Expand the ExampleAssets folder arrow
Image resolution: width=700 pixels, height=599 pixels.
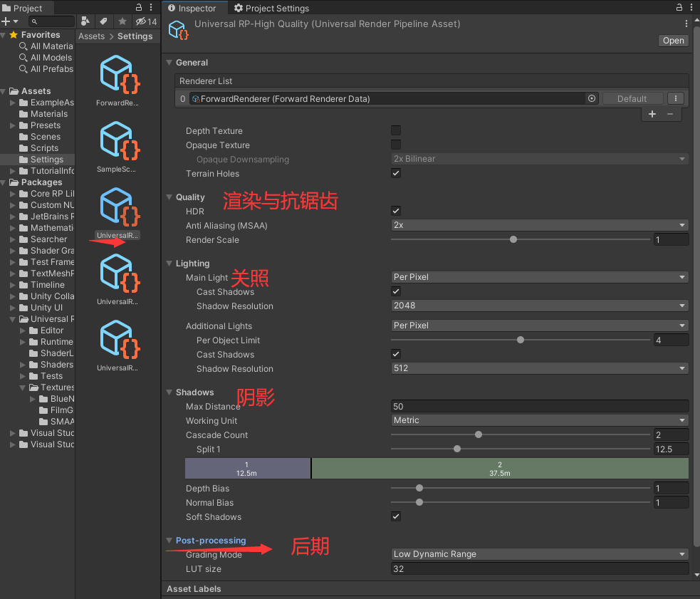[13, 103]
